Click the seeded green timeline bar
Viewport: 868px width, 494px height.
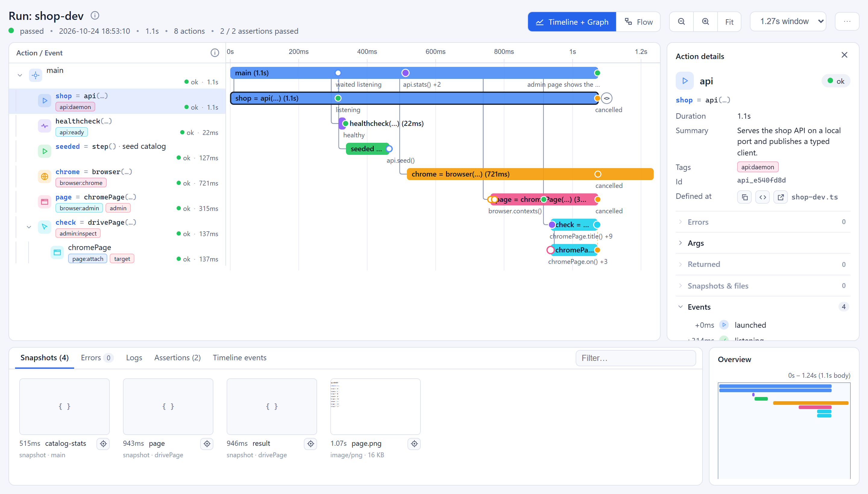click(x=367, y=149)
